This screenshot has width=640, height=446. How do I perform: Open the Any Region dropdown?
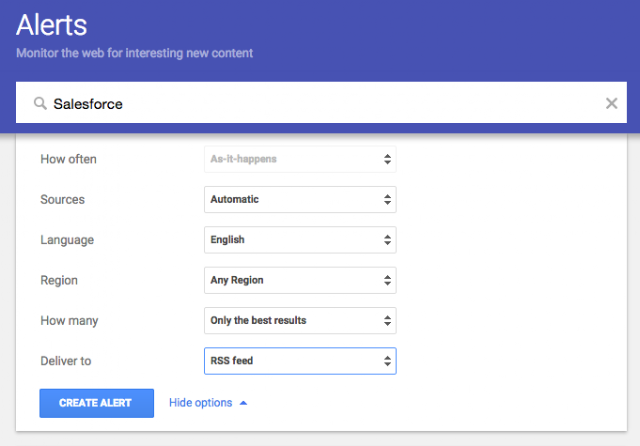[300, 280]
